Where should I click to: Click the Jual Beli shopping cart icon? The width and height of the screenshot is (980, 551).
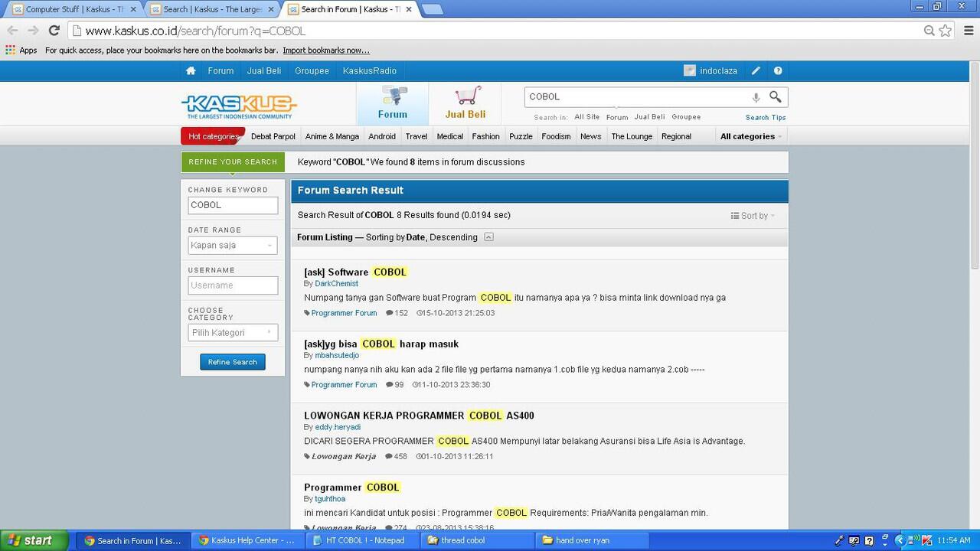pos(467,96)
